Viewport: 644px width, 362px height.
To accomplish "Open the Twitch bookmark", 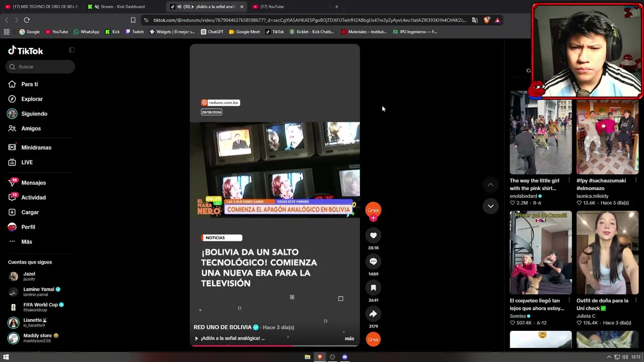I will [135, 32].
